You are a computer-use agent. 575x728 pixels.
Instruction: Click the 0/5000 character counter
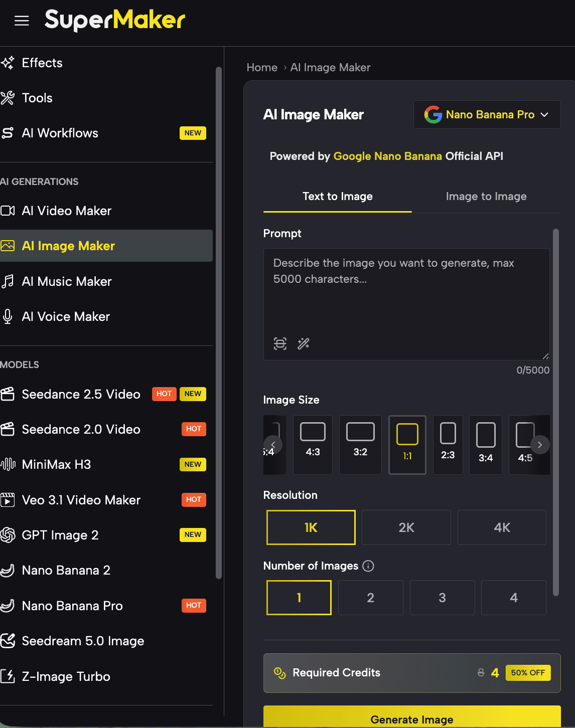533,370
